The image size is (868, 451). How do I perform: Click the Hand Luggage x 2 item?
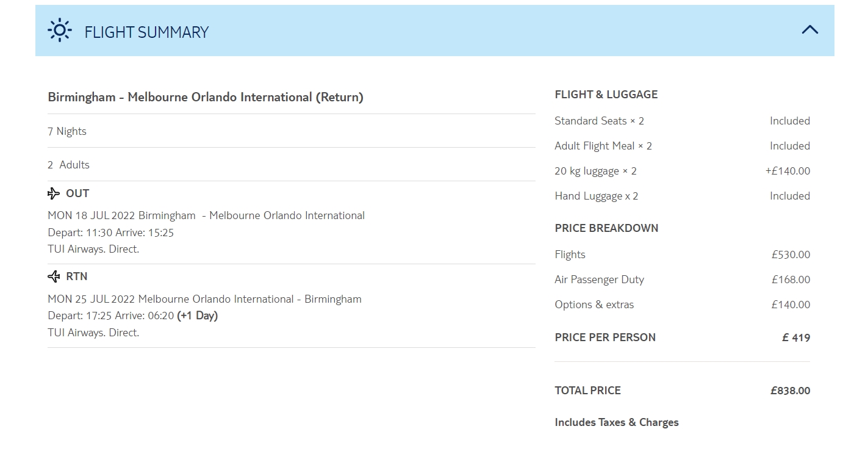[596, 196]
